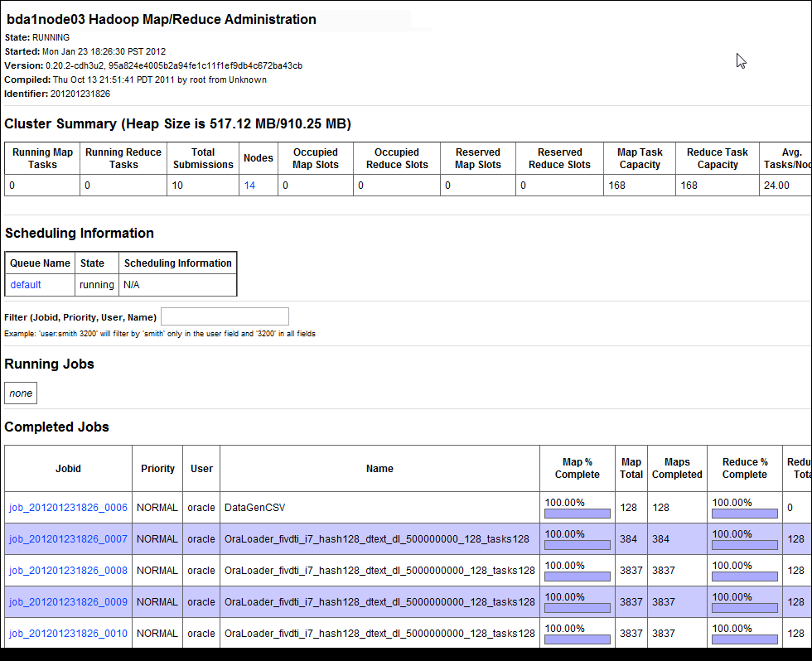Open job_201201231826_0007 link
The width and height of the screenshot is (812, 661).
pyautogui.click(x=68, y=539)
